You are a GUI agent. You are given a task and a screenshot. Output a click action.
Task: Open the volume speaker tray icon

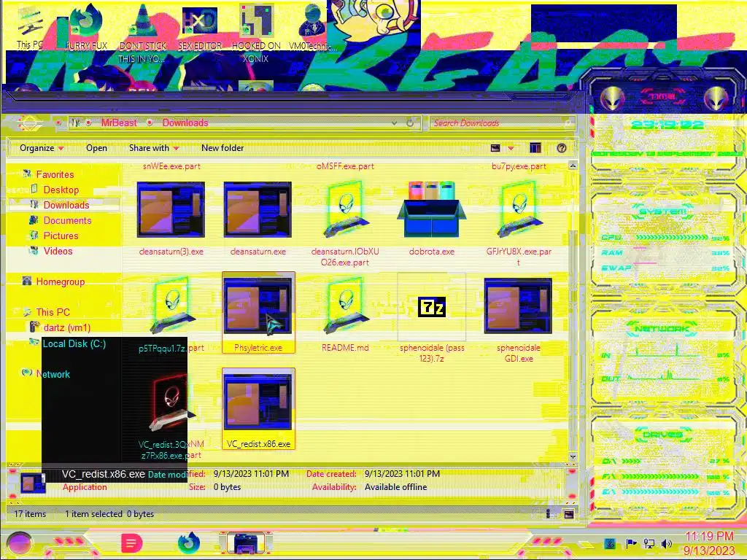tap(667, 544)
